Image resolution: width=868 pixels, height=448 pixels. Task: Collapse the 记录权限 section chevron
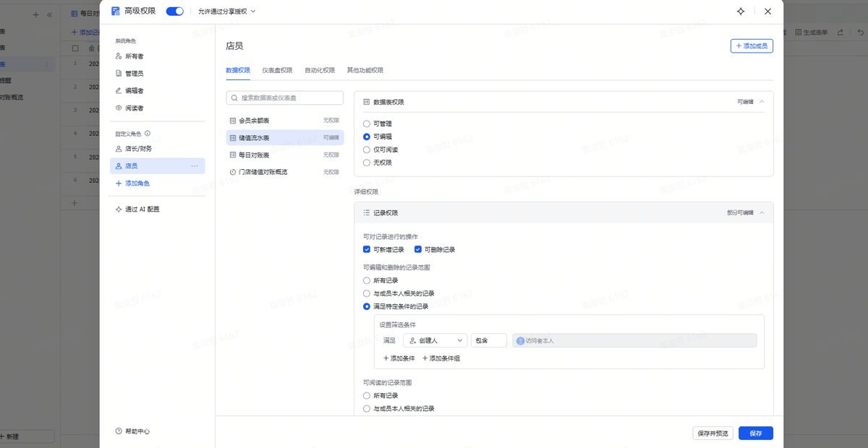coord(761,213)
